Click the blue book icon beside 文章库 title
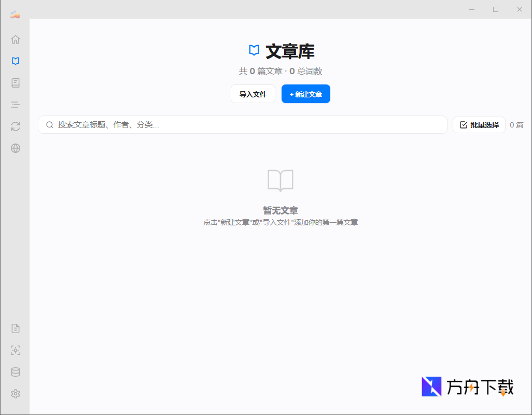 (x=254, y=50)
